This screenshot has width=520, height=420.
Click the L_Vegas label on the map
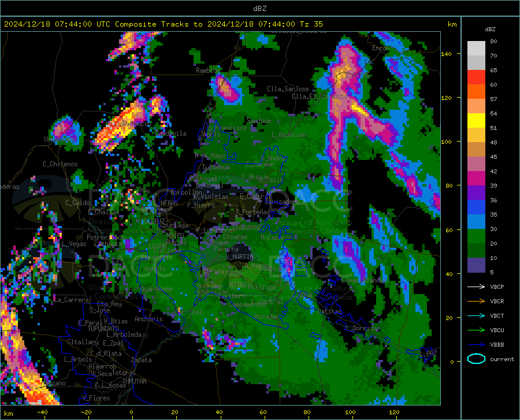pos(74,244)
